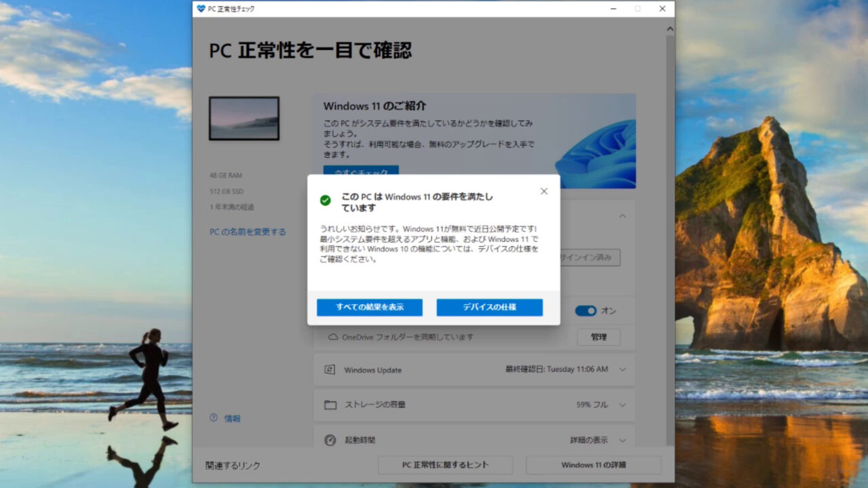This screenshot has height=488, width=868.
Task: Click the green checkmark icon in dialog
Action: tap(325, 201)
